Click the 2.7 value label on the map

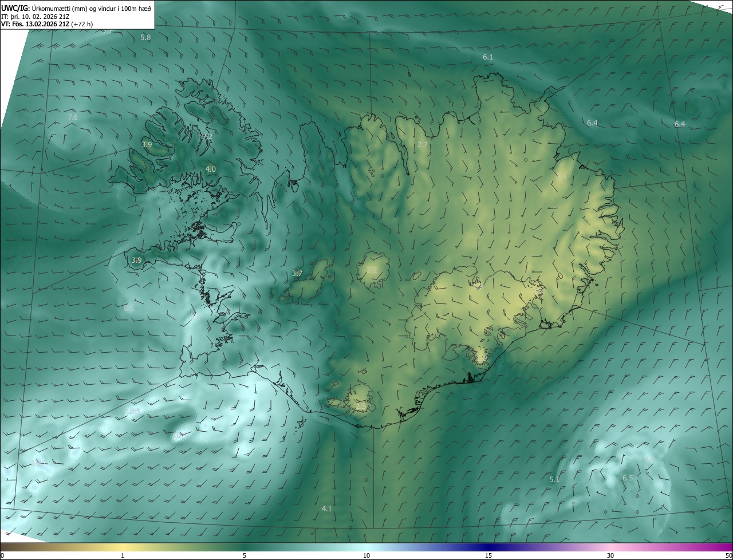pyautogui.click(x=423, y=145)
